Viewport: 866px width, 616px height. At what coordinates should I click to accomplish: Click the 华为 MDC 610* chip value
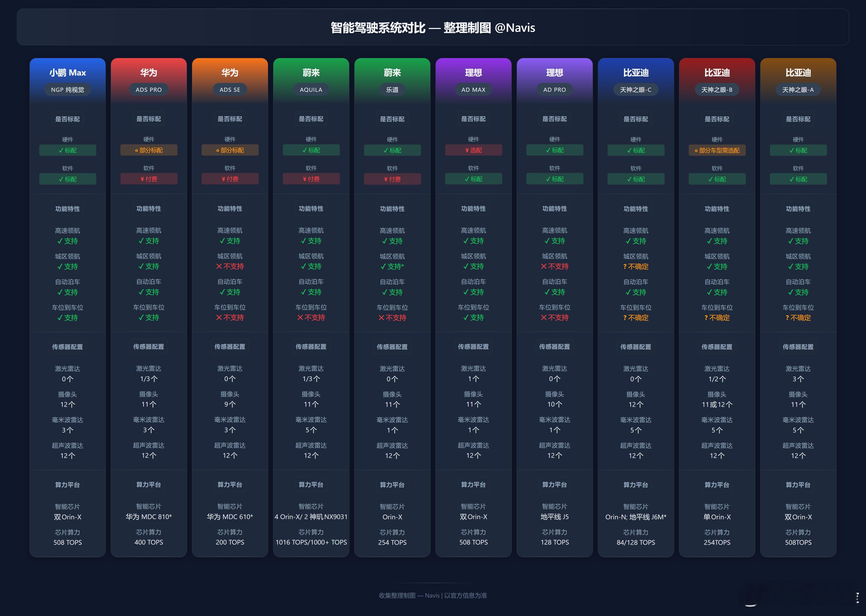coord(230,517)
